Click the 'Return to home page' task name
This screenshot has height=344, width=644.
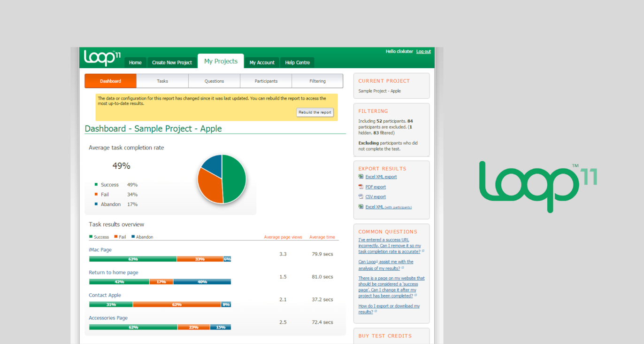click(x=113, y=272)
